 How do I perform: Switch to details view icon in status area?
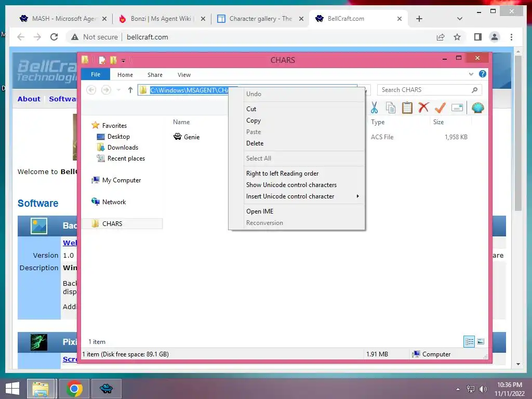(x=469, y=341)
